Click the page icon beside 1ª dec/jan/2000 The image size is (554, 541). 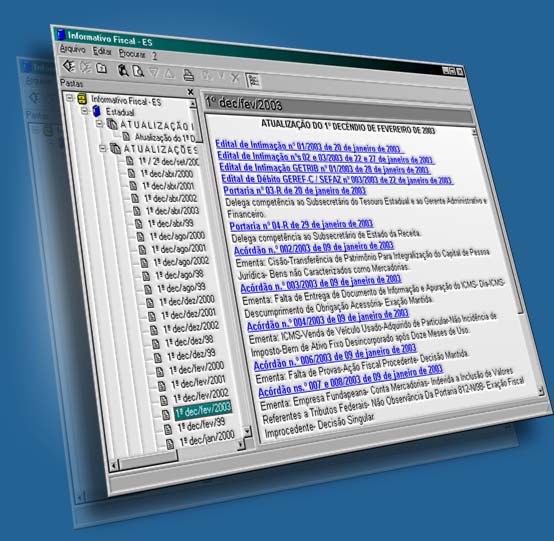point(170,444)
